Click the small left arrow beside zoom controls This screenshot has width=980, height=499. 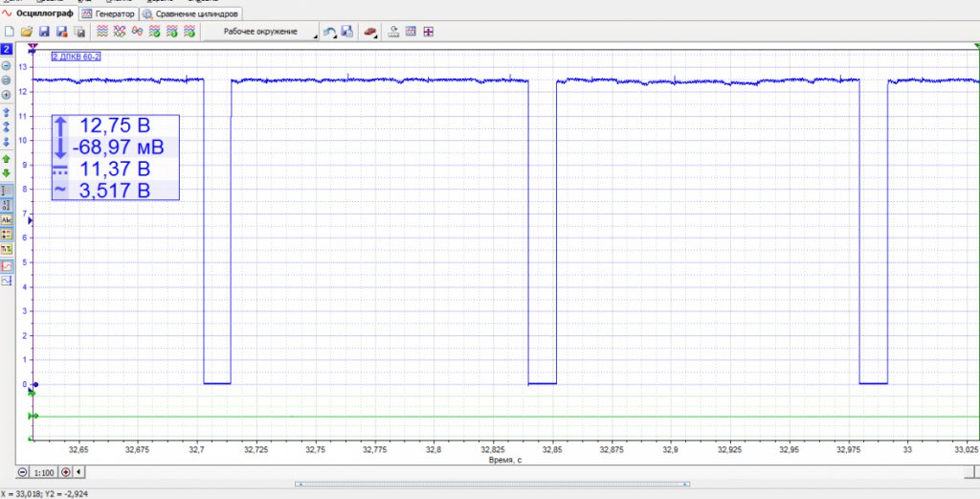78,472
